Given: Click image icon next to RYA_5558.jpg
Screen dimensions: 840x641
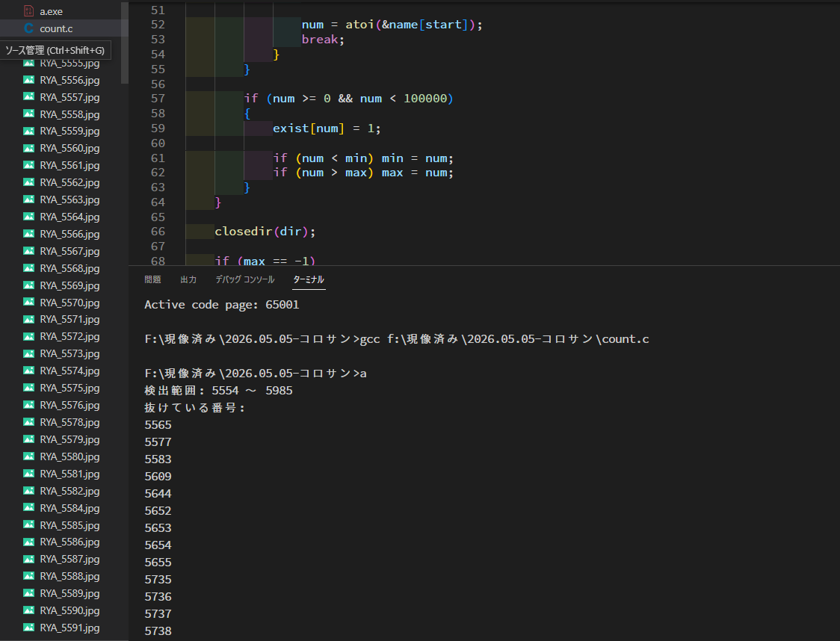Looking at the screenshot, I should pyautogui.click(x=29, y=114).
